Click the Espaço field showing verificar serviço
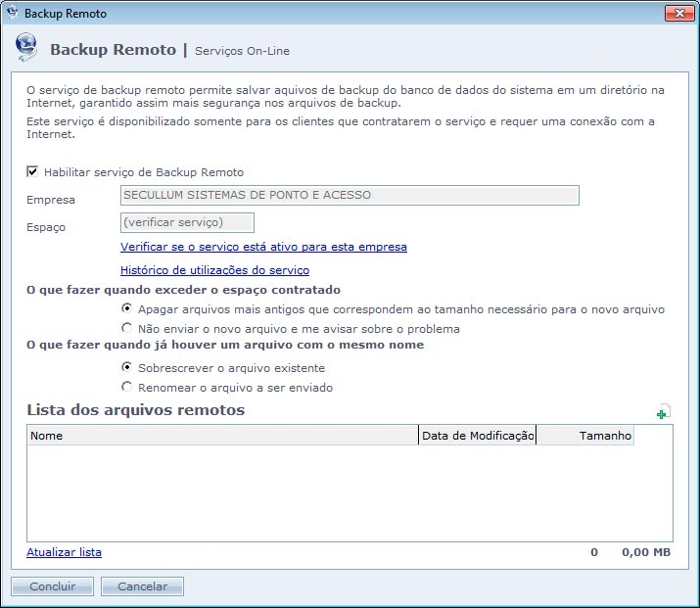700x608 pixels. [186, 223]
